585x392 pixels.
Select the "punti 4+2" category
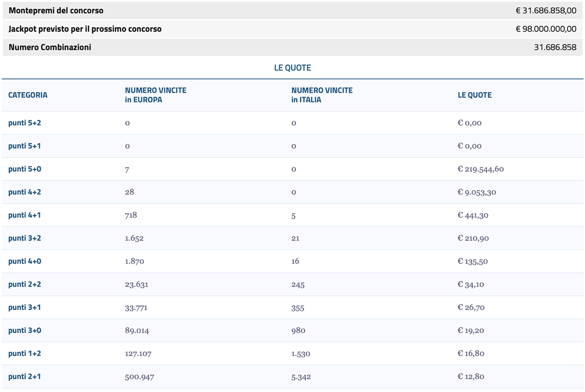tap(24, 192)
